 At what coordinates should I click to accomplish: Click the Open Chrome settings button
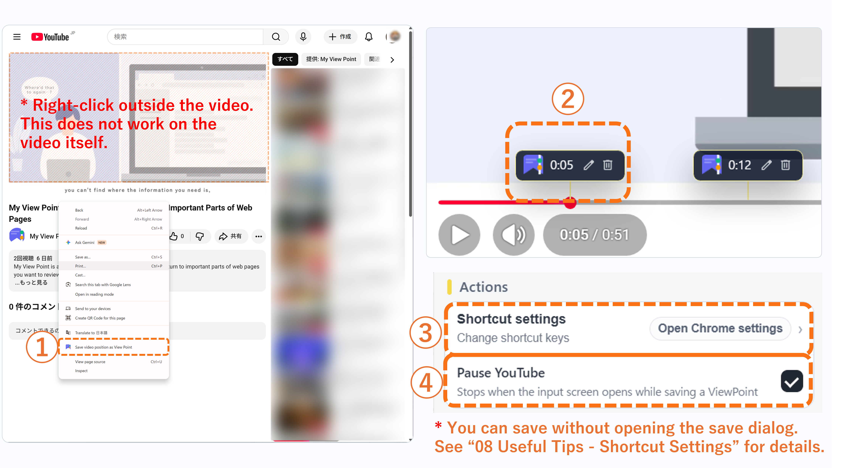720,329
